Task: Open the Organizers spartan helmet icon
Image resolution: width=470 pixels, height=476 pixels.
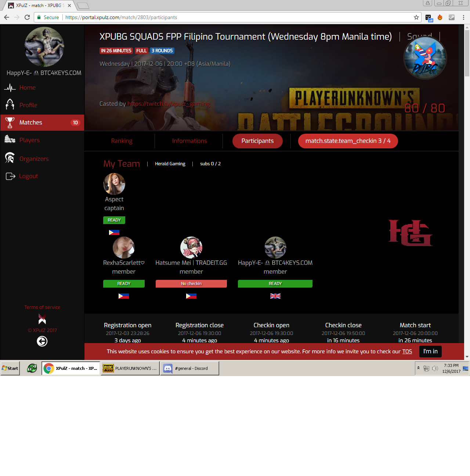Action: tap(10, 158)
